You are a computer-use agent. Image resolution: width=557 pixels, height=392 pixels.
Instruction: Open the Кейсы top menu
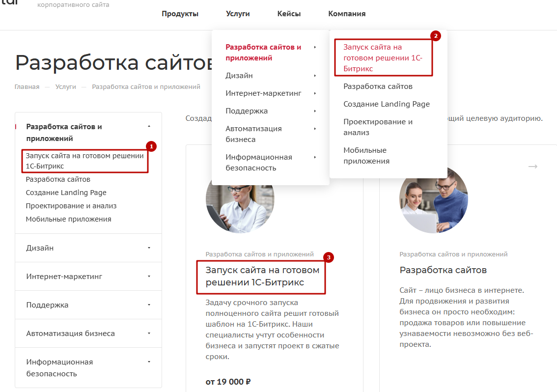(289, 14)
